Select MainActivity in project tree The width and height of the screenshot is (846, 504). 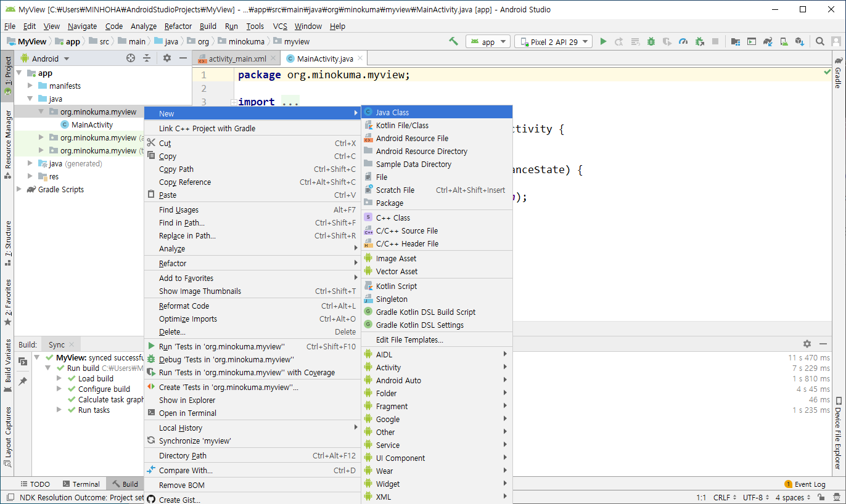(92, 125)
